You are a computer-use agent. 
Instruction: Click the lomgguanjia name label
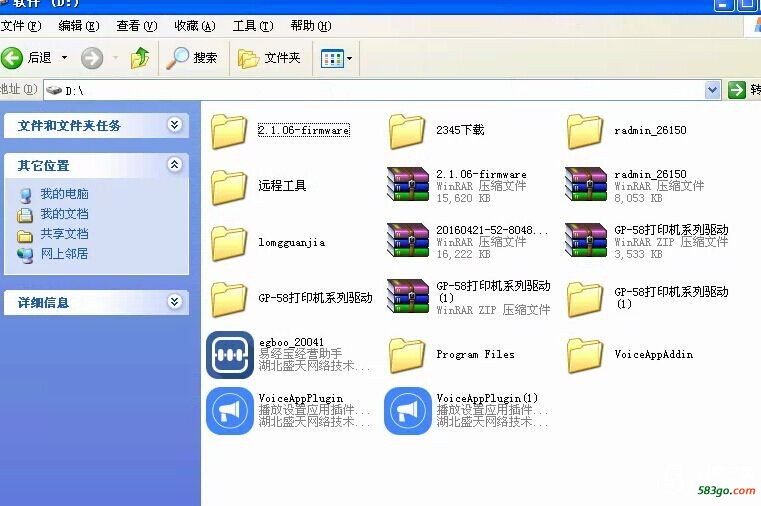[x=291, y=243]
